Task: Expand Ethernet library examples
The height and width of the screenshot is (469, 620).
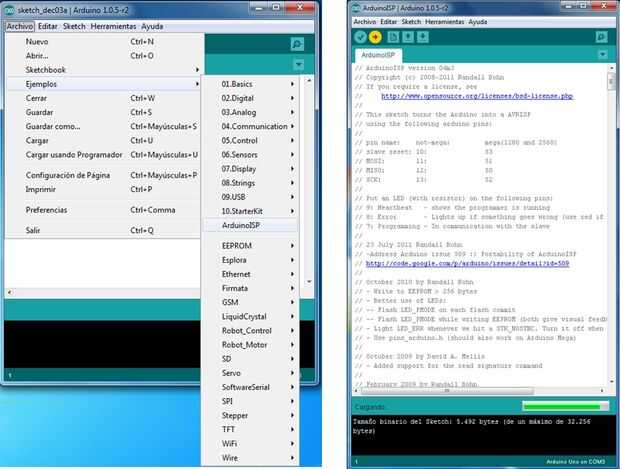Action: coord(250,274)
